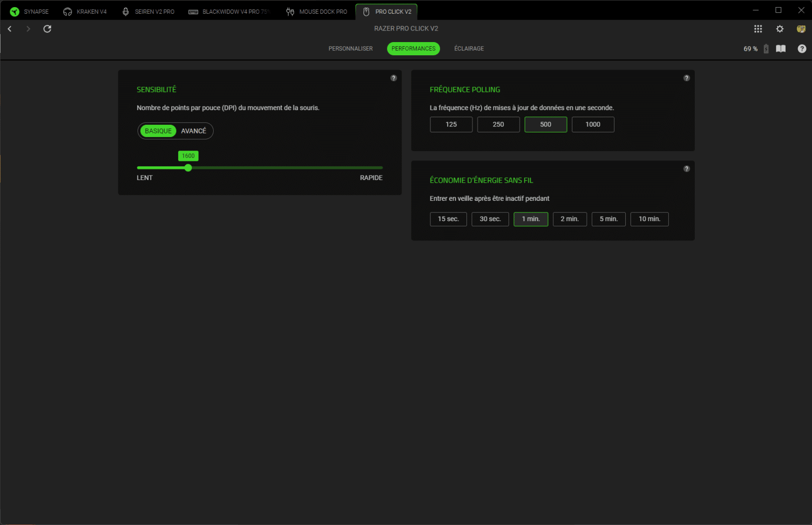This screenshot has width=812, height=525.
Task: Open the Synapse home tab
Action: [x=29, y=12]
